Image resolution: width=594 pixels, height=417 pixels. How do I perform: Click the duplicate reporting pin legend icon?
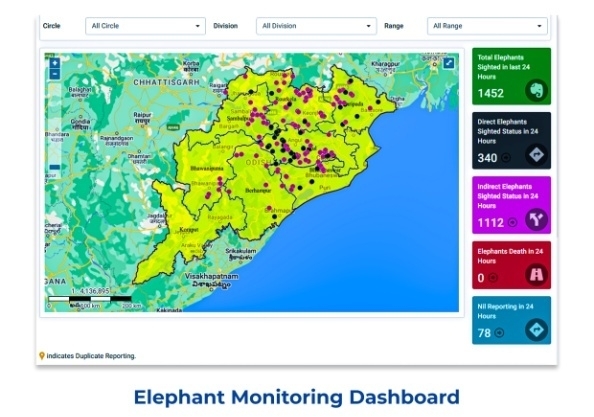tap(42, 356)
